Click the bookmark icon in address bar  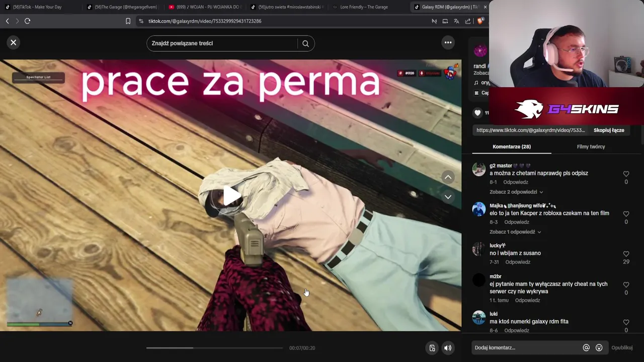coord(128,21)
